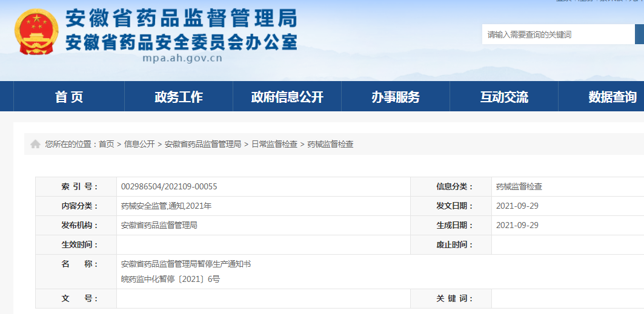Select title 安徽省药品监督管理局暂停生产通知书
Screen dimensions: 644x314
pos(186,264)
